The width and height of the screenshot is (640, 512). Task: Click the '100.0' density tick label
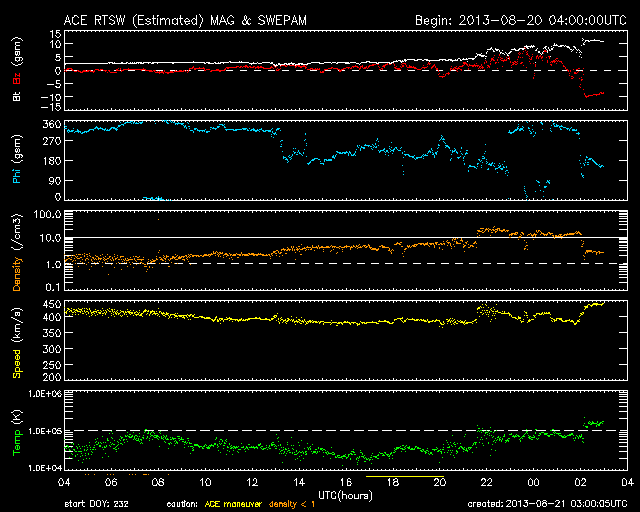pyautogui.click(x=47, y=214)
